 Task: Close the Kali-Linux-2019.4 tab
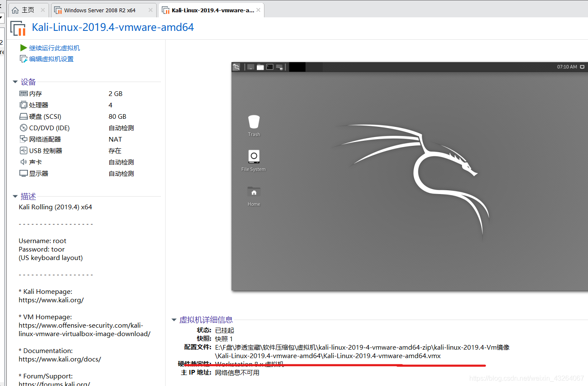point(258,10)
